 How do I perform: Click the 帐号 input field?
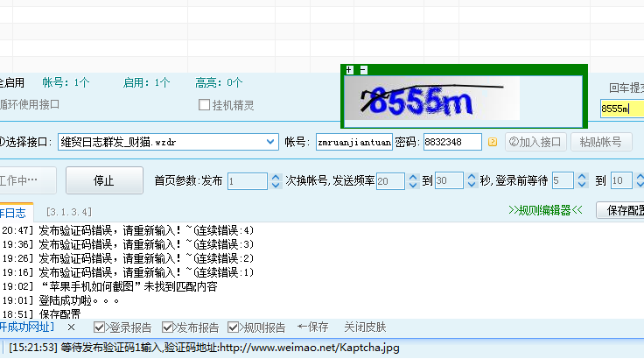[x=354, y=142]
